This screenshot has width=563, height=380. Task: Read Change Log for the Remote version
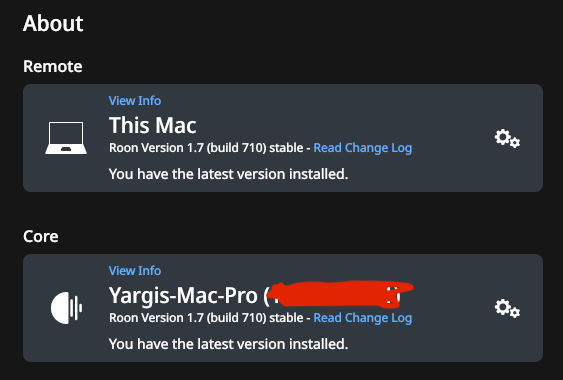[363, 148]
